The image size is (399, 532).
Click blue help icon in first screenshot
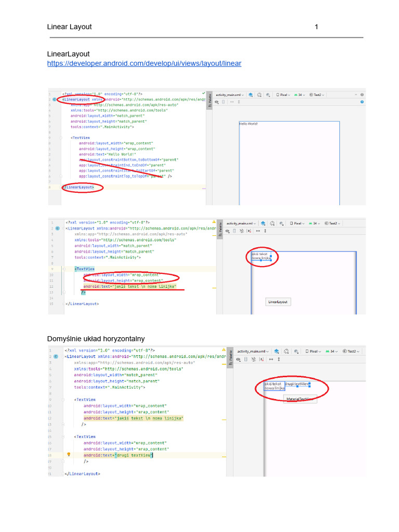point(362,102)
